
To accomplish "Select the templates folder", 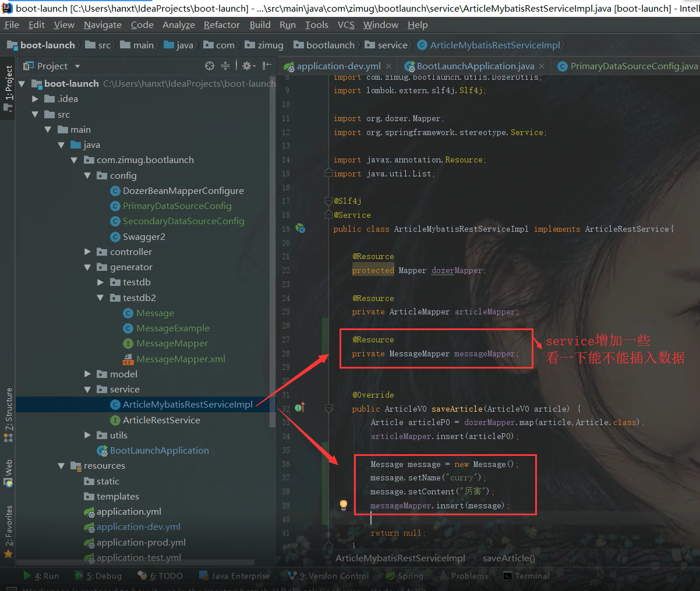I will [118, 497].
